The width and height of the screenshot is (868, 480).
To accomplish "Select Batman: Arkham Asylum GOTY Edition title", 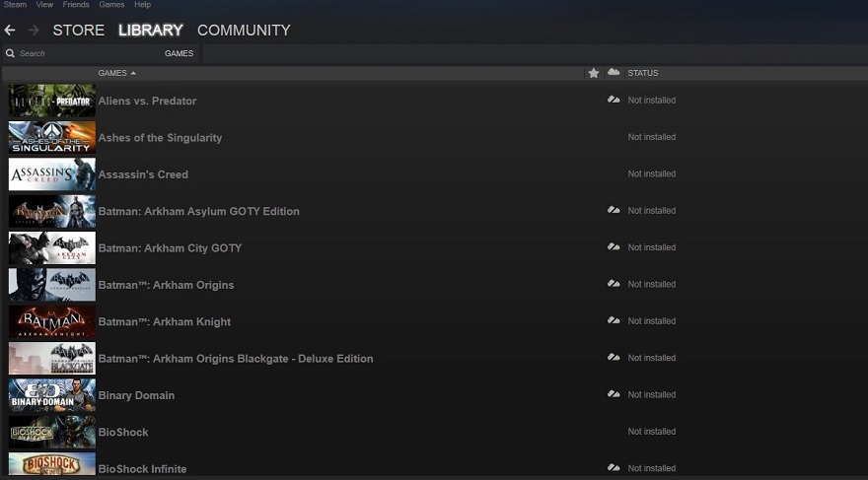I will tap(198, 211).
